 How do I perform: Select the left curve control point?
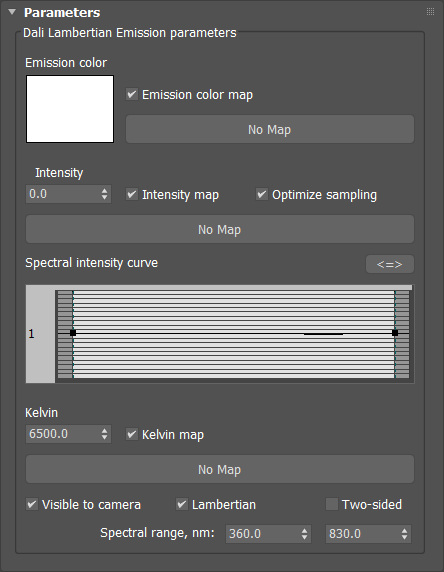[x=73, y=333]
